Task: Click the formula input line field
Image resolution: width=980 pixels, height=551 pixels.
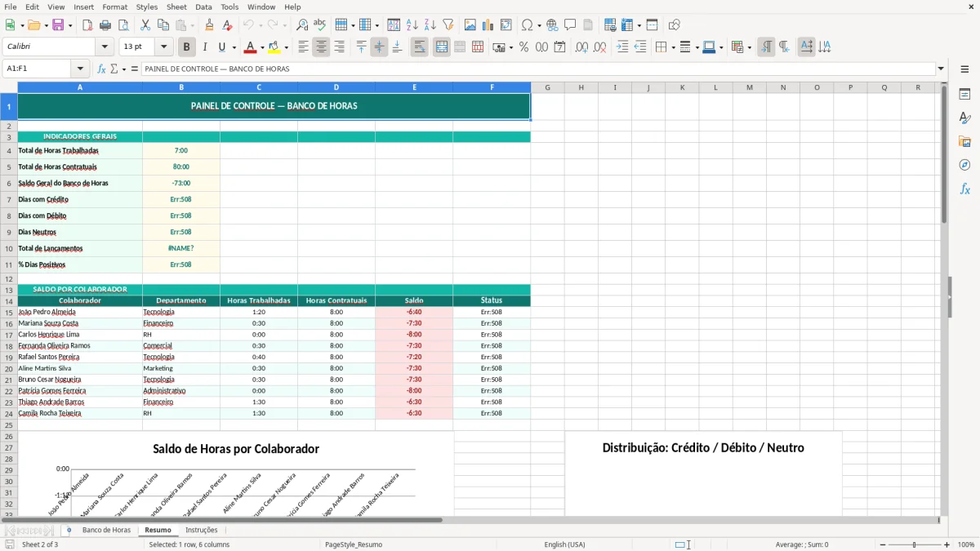Action: pos(538,69)
